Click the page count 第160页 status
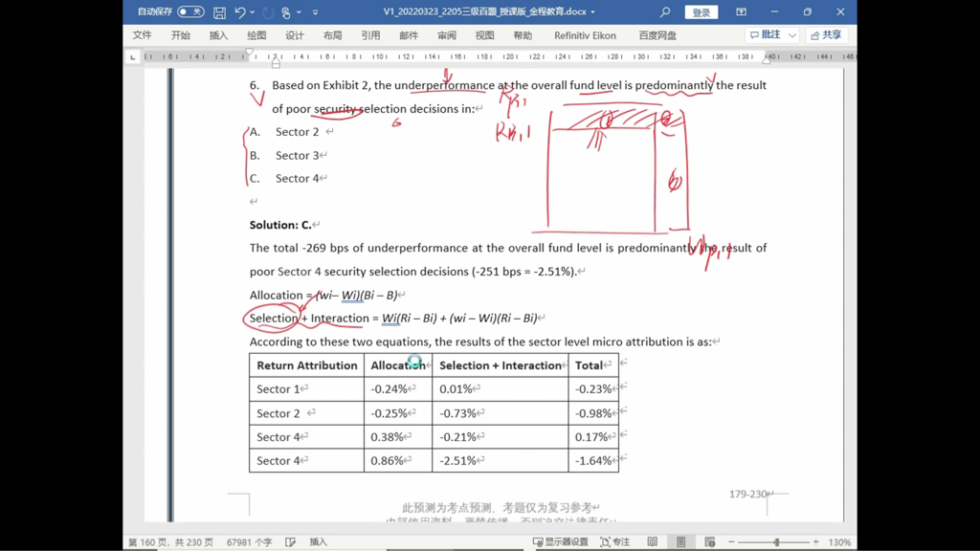The width and height of the screenshot is (980, 551). 171,541
